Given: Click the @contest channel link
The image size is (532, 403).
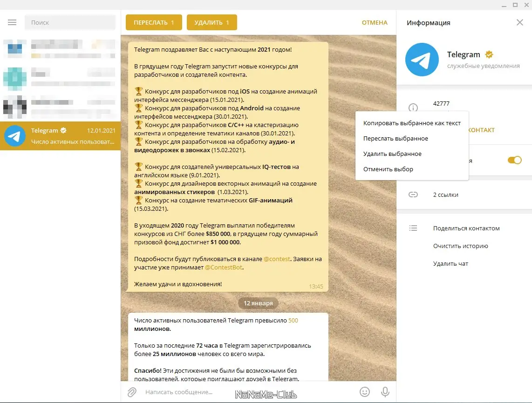Looking at the screenshot, I should click(x=277, y=259).
